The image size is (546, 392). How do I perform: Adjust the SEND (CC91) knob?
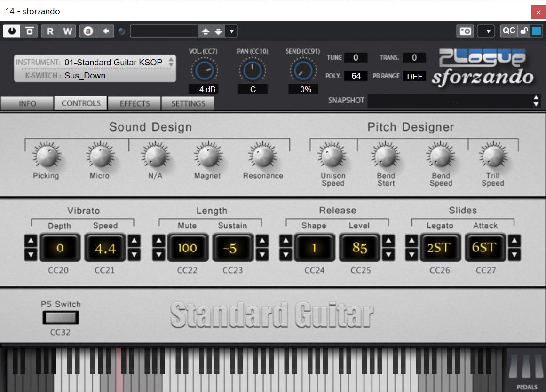(303, 71)
